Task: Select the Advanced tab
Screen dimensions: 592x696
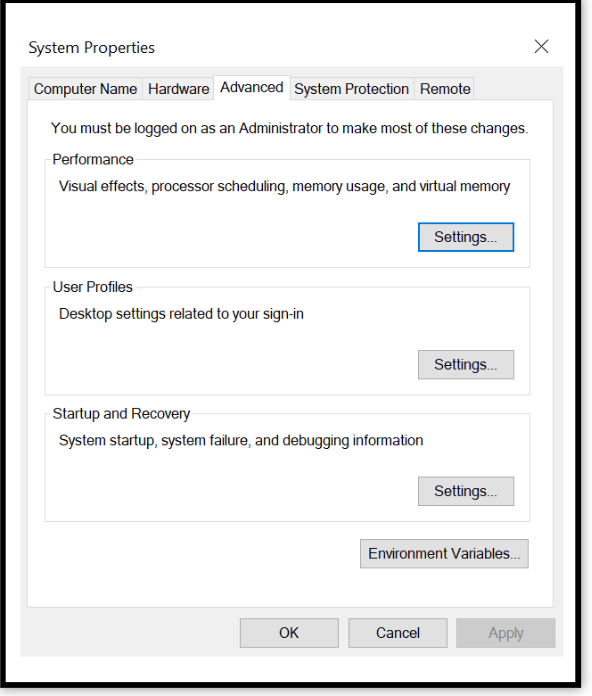Action: (252, 87)
